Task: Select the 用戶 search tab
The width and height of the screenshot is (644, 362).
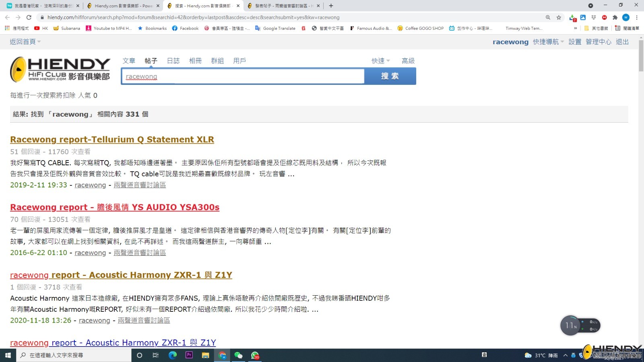Action: (x=239, y=61)
